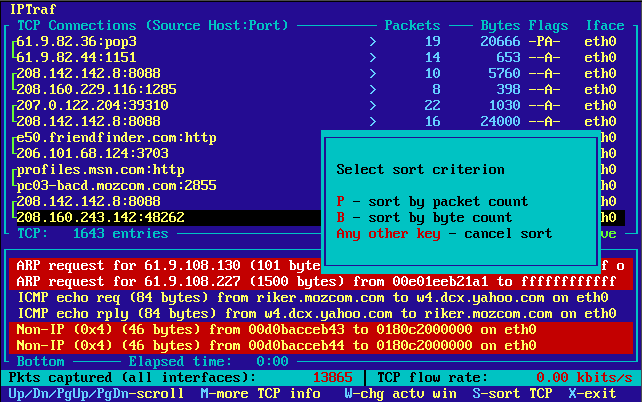Select the 61.9.82.44:1151 connection entry
The height and width of the screenshot is (402, 642).
pyautogui.click(x=76, y=58)
